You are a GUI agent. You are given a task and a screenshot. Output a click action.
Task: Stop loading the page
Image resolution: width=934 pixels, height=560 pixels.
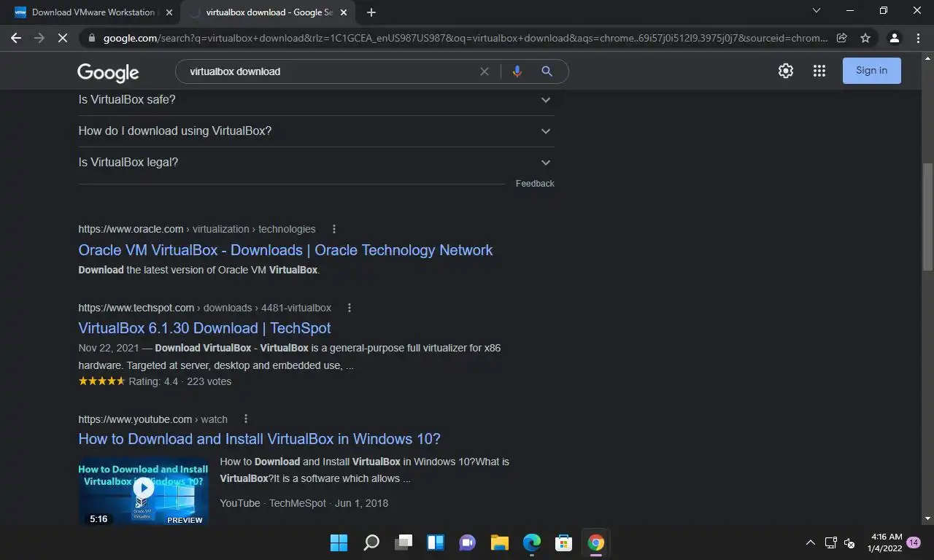coord(63,38)
